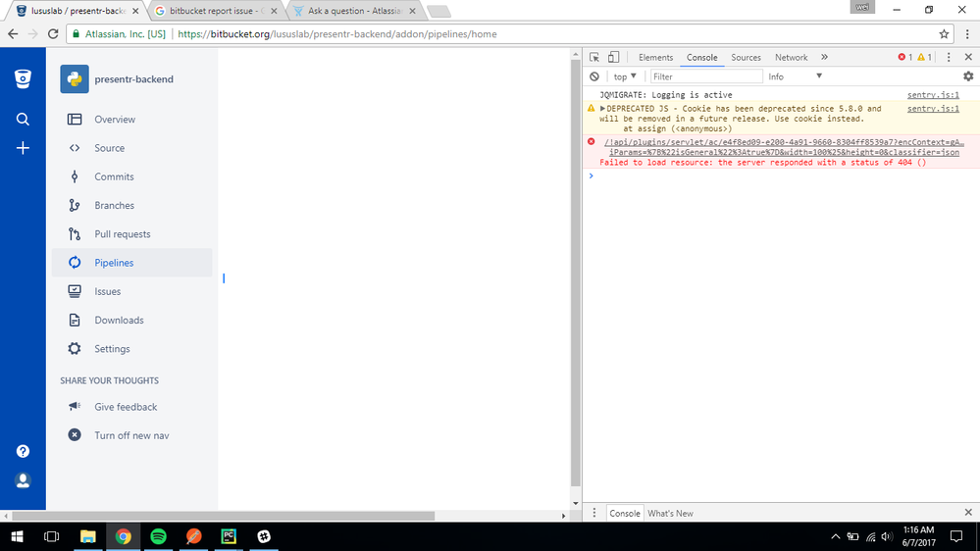Open PyCharm from the taskbar
980x551 pixels.
tap(229, 536)
